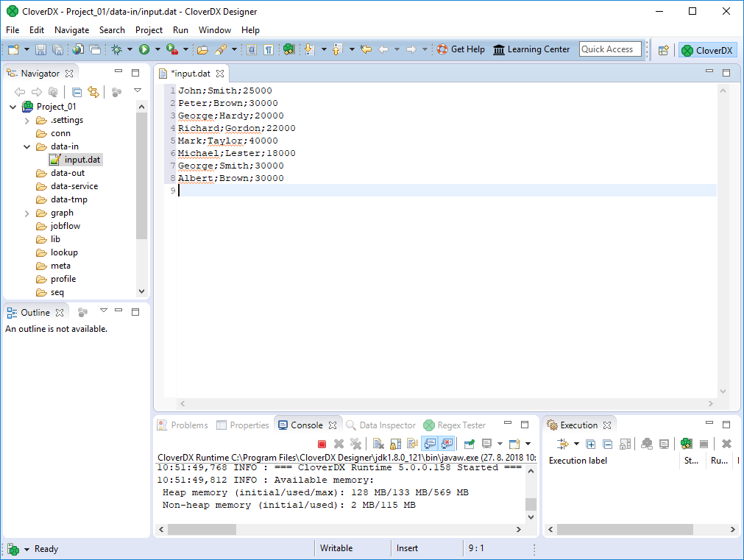The height and width of the screenshot is (560, 744).
Task: Expand the graph folder in Navigator
Action: [x=27, y=213]
